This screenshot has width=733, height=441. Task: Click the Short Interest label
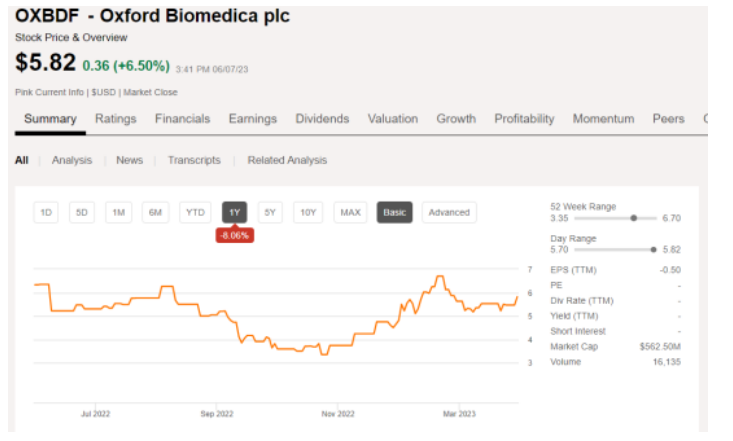click(578, 331)
